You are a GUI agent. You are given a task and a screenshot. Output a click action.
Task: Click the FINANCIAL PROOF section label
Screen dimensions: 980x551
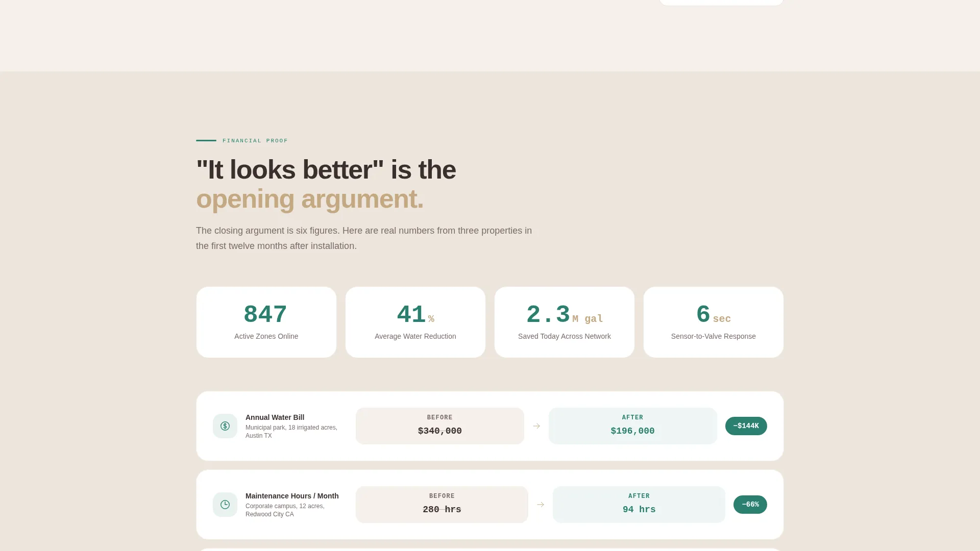click(x=255, y=141)
